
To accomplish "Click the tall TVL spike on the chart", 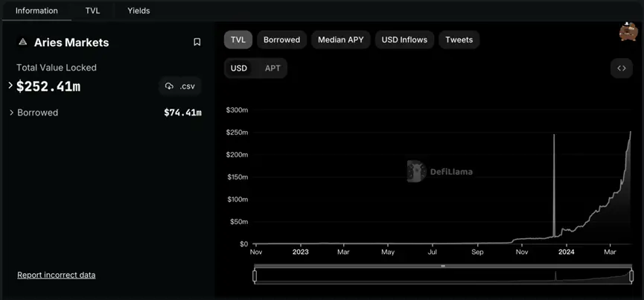I will tap(554, 185).
